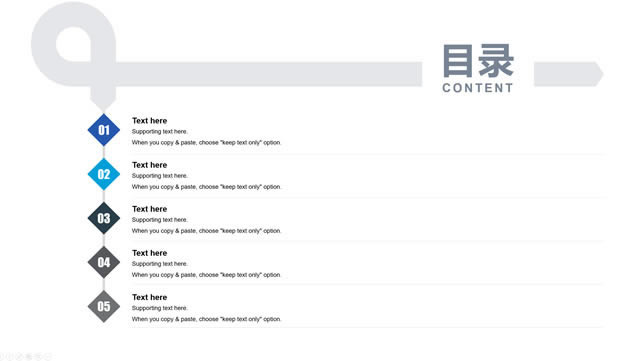
Task: Click the "Text here" heading beside 05
Action: pos(149,297)
